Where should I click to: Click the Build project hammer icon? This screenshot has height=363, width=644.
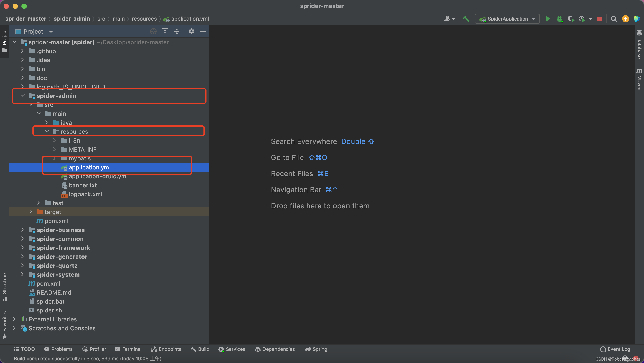pyautogui.click(x=466, y=18)
